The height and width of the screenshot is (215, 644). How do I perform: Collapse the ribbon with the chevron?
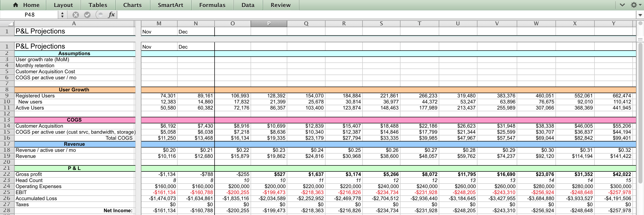tap(622, 5)
